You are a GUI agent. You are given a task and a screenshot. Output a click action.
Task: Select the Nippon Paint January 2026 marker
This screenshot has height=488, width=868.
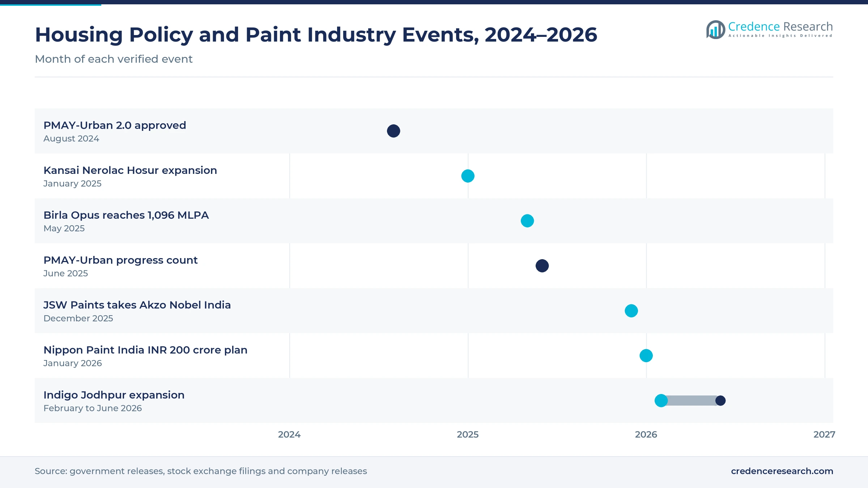[x=646, y=356]
